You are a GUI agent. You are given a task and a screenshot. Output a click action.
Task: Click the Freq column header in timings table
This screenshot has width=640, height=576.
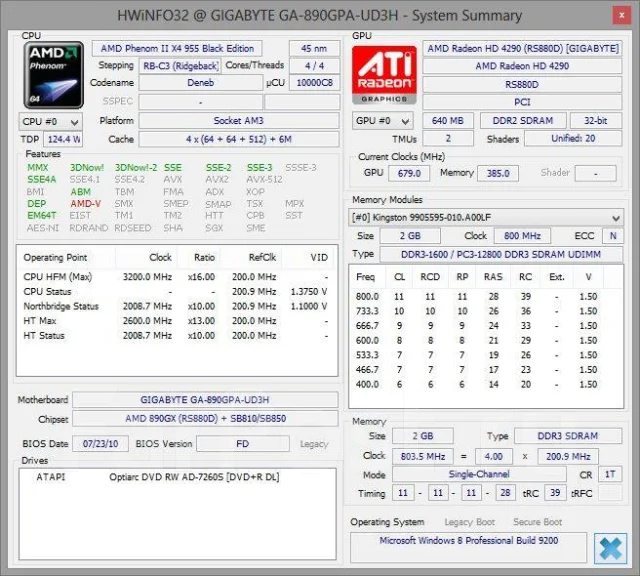[366, 277]
